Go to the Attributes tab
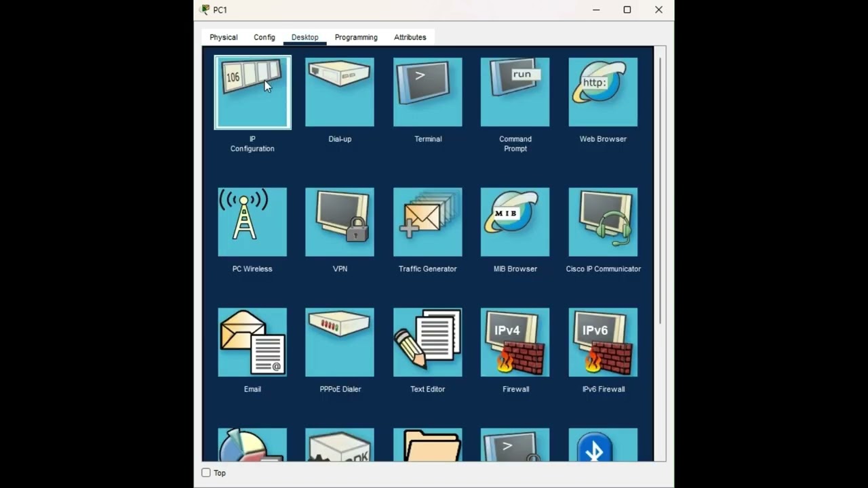868x488 pixels. click(x=410, y=37)
